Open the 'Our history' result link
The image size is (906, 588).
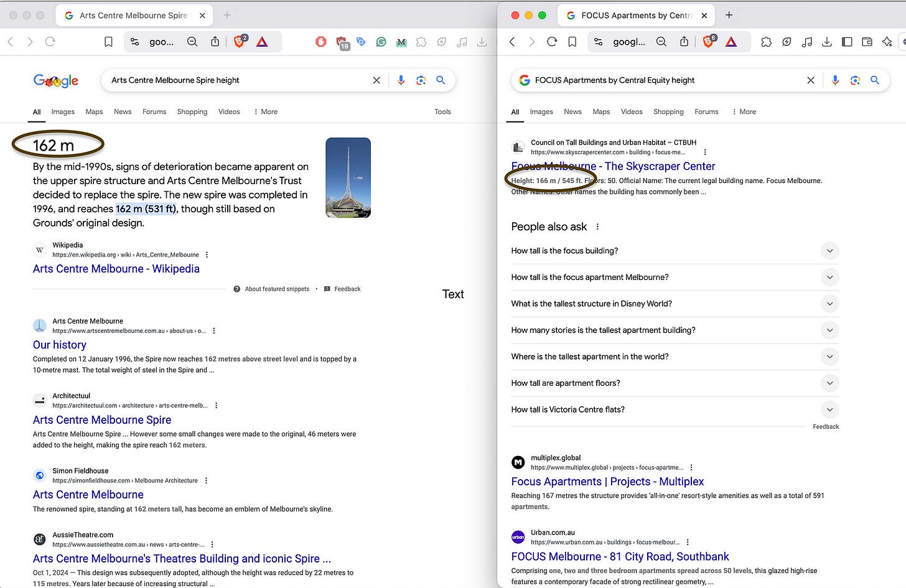click(x=60, y=345)
